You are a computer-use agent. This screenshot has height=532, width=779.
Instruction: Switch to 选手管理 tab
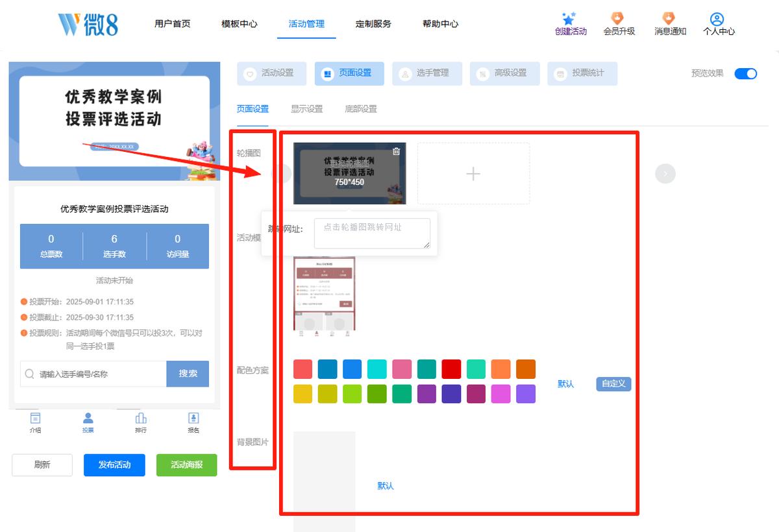pos(427,73)
